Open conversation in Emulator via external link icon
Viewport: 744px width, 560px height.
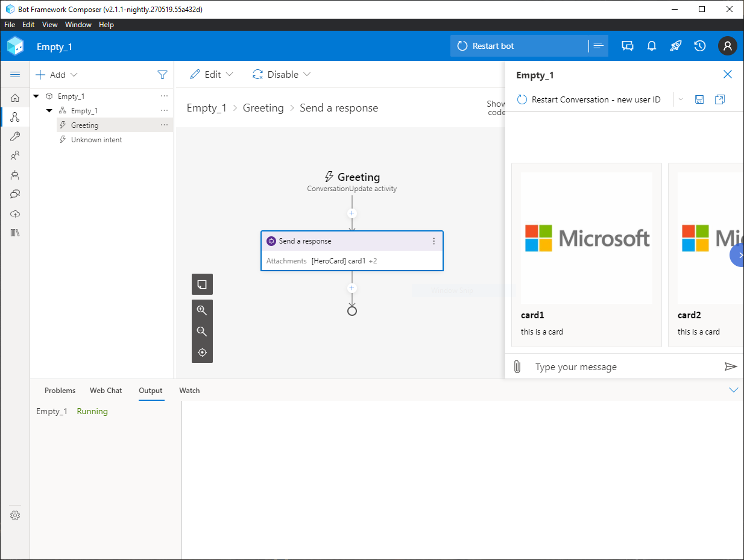(x=720, y=99)
